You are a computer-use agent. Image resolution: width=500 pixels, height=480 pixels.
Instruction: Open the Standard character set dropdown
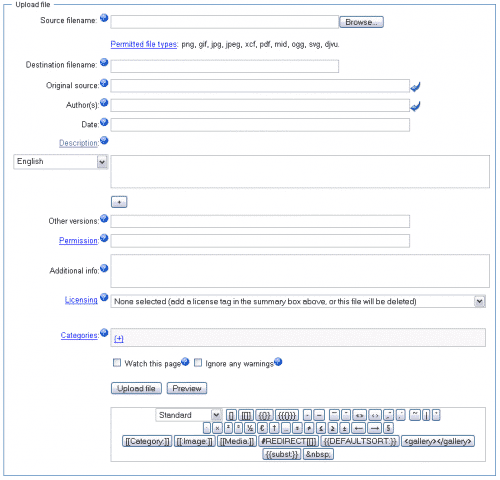[x=189, y=415]
